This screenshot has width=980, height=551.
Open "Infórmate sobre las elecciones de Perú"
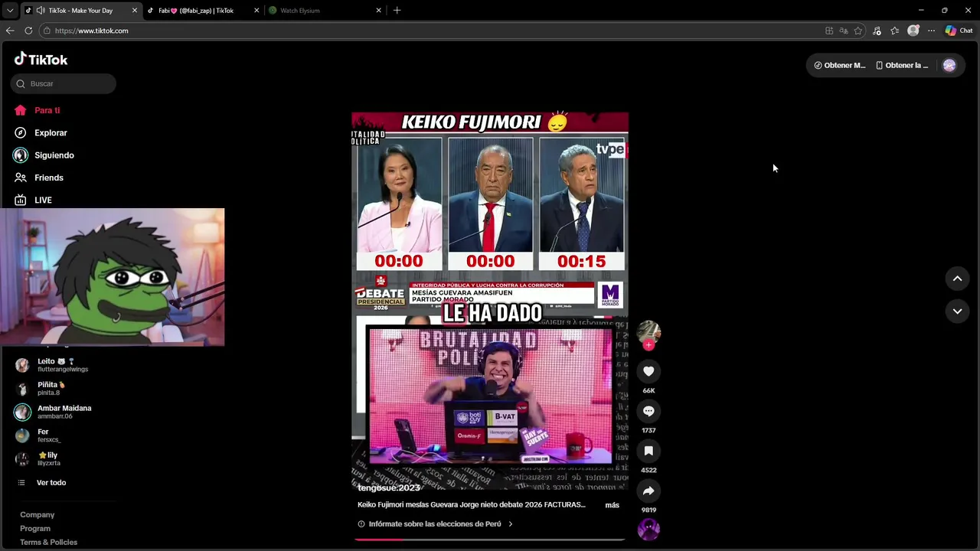[x=435, y=524]
